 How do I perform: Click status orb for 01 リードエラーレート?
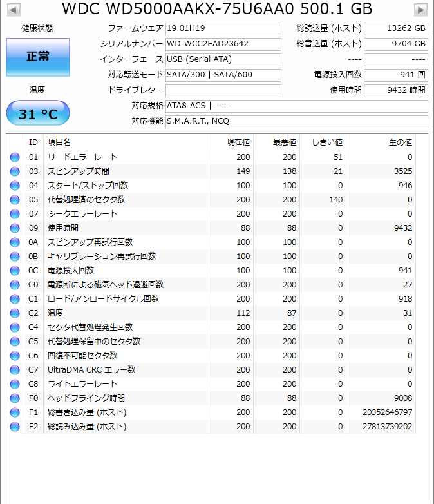pyautogui.click(x=15, y=157)
